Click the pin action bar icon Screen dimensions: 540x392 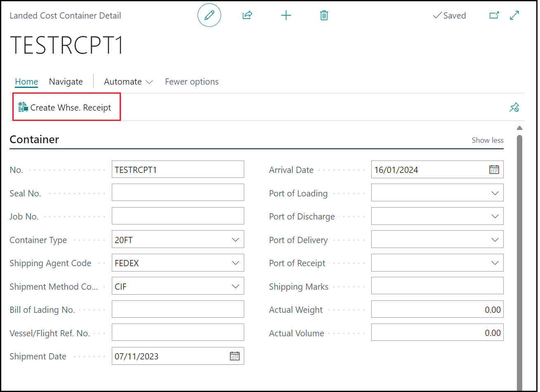pos(514,108)
